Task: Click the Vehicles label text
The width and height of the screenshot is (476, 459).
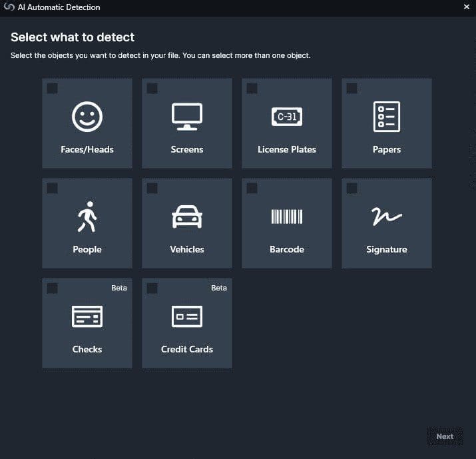Action: click(187, 249)
